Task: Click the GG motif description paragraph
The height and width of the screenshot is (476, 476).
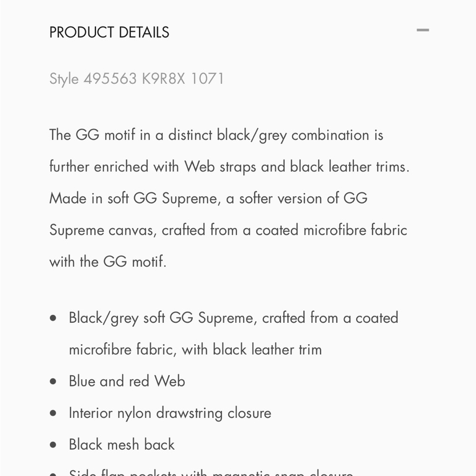Action: 229,198
